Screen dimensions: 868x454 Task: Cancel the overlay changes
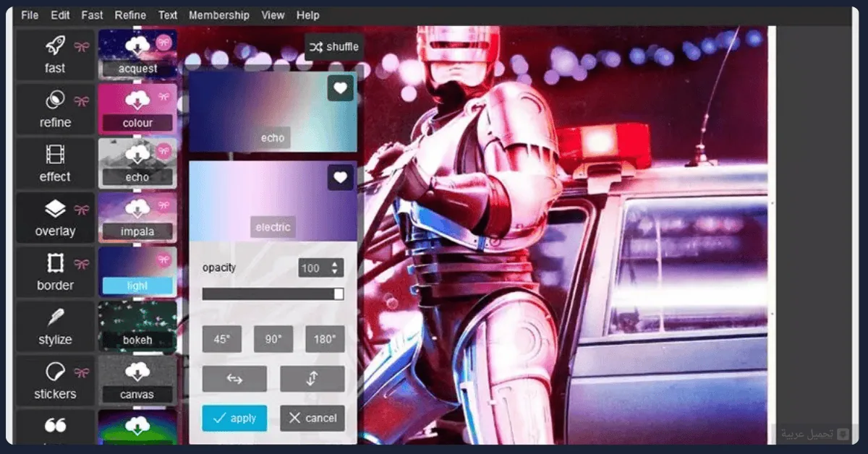pyautogui.click(x=312, y=419)
